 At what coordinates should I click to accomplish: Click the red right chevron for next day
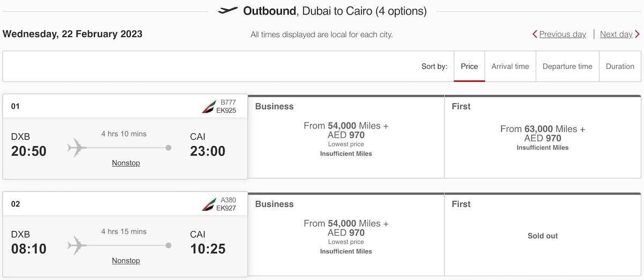pyautogui.click(x=637, y=34)
